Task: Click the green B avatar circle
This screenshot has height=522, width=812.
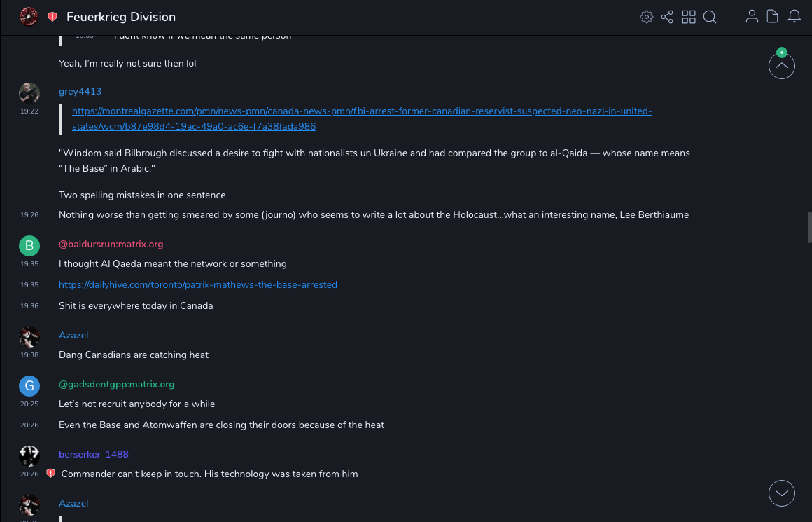Action: pos(29,245)
